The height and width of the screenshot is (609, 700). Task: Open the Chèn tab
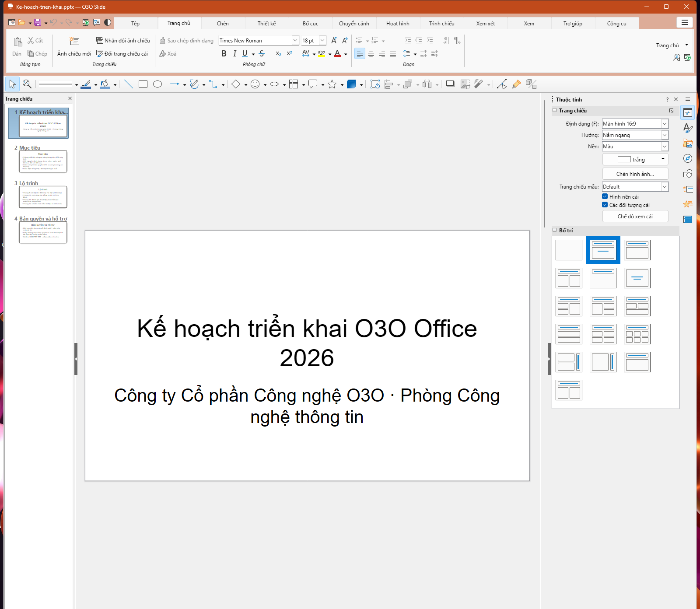223,24
